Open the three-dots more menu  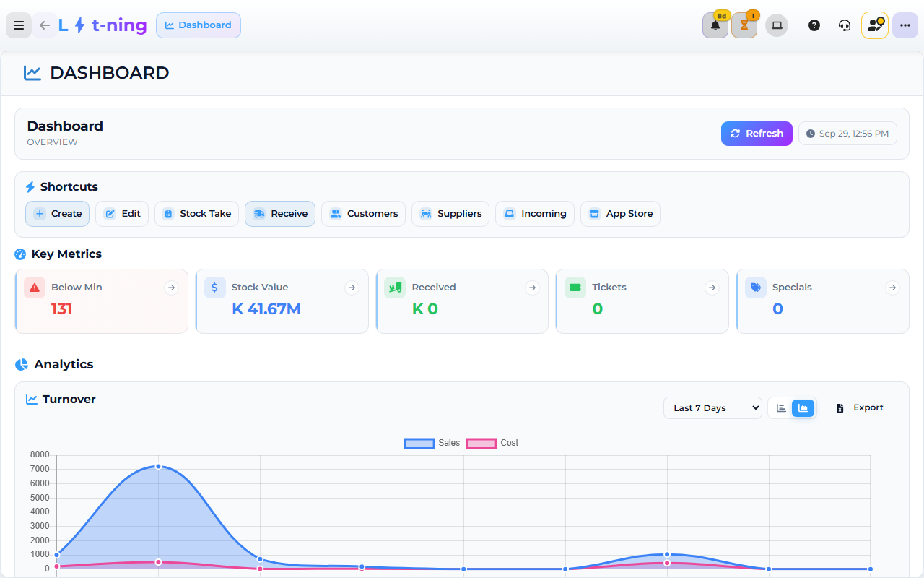coord(905,25)
